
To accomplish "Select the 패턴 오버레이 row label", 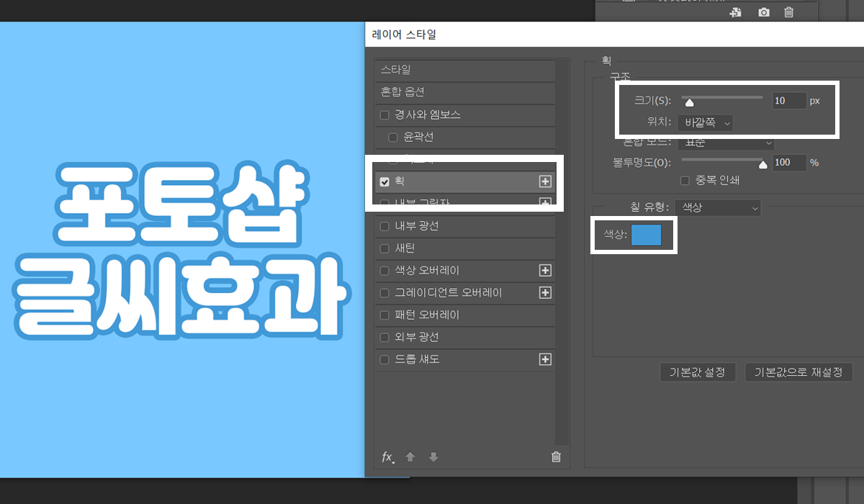I will (x=427, y=315).
